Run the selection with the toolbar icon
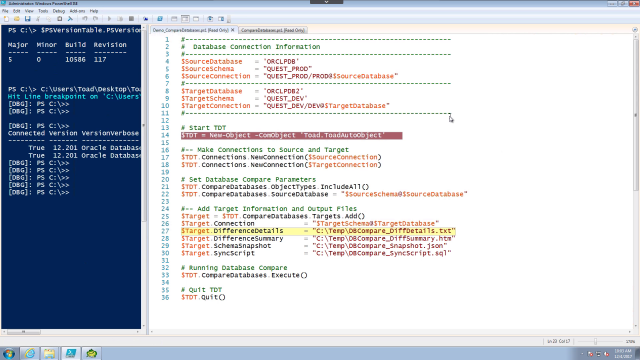The height and width of the screenshot is (360, 640). [x=120, y=19]
